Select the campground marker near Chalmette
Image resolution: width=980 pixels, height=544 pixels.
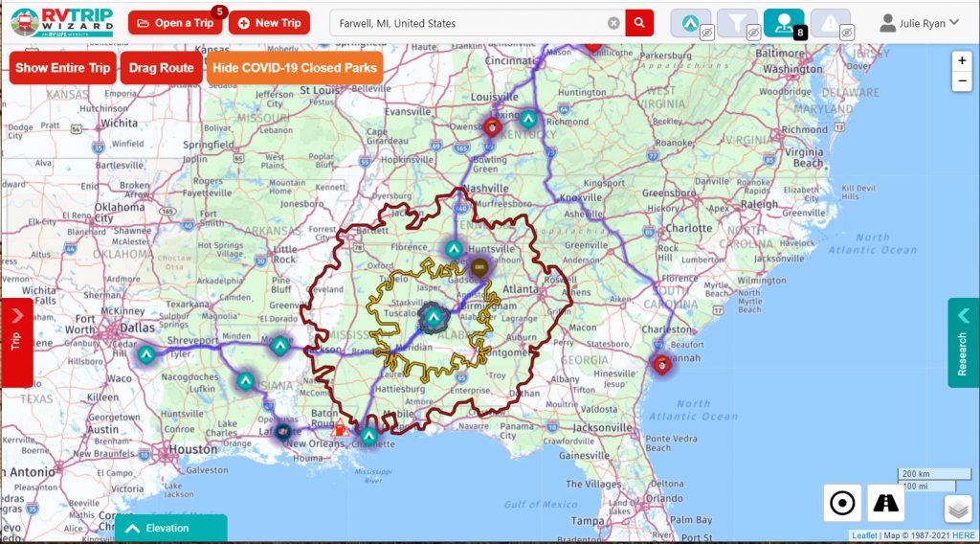tap(368, 435)
